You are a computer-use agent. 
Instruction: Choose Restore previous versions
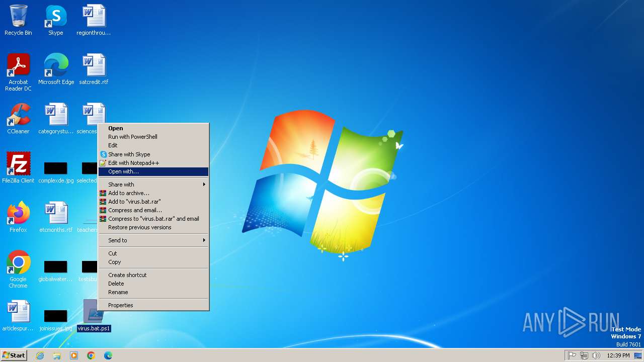pos(153,227)
